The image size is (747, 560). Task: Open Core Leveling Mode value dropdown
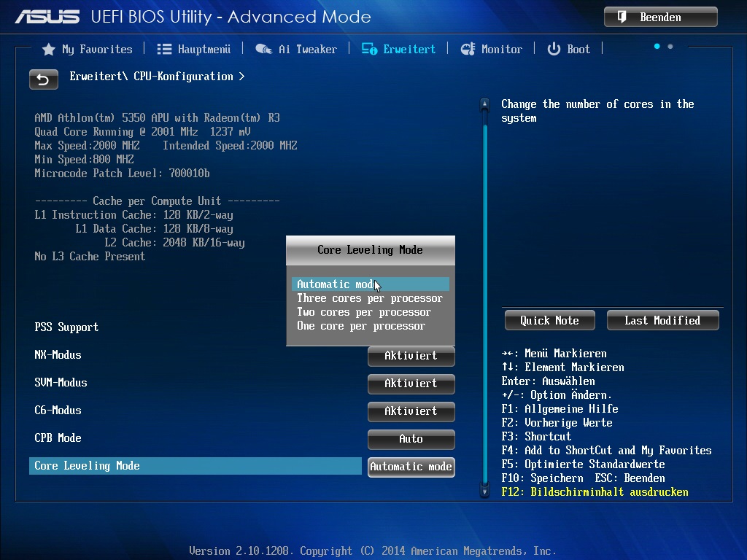click(411, 467)
